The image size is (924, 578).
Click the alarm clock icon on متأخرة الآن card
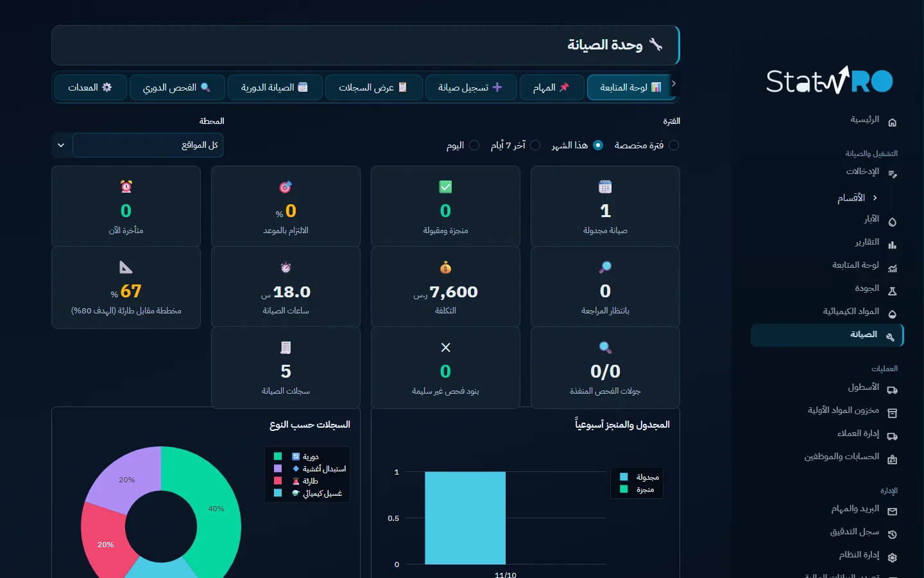(x=126, y=187)
